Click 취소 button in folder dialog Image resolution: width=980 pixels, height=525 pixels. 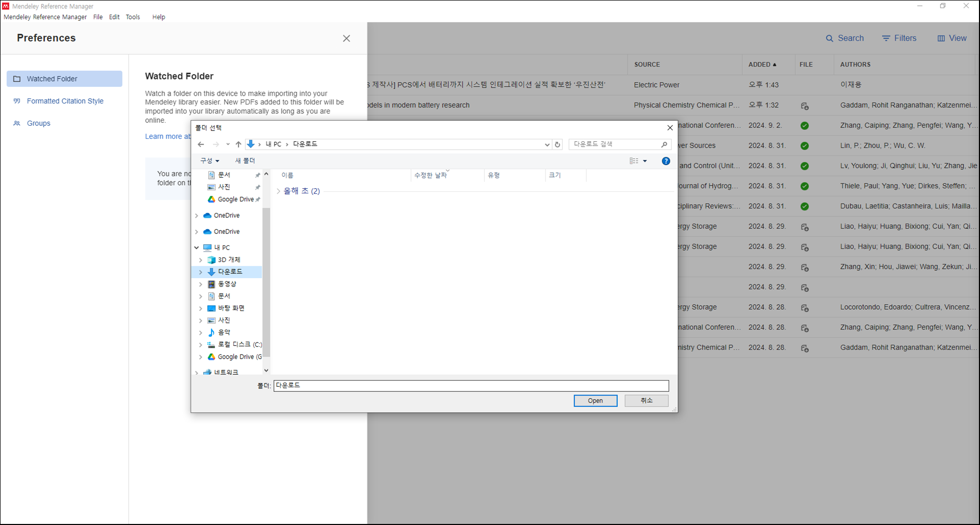coord(646,401)
